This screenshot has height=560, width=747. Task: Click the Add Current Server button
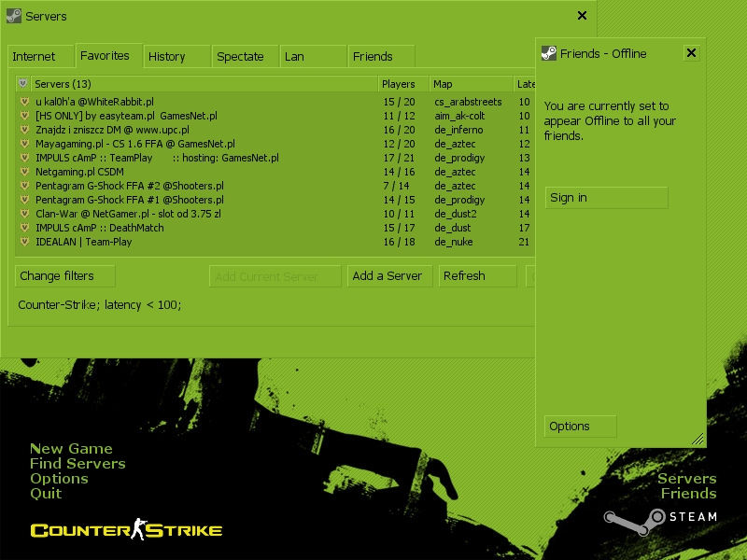tap(275, 276)
